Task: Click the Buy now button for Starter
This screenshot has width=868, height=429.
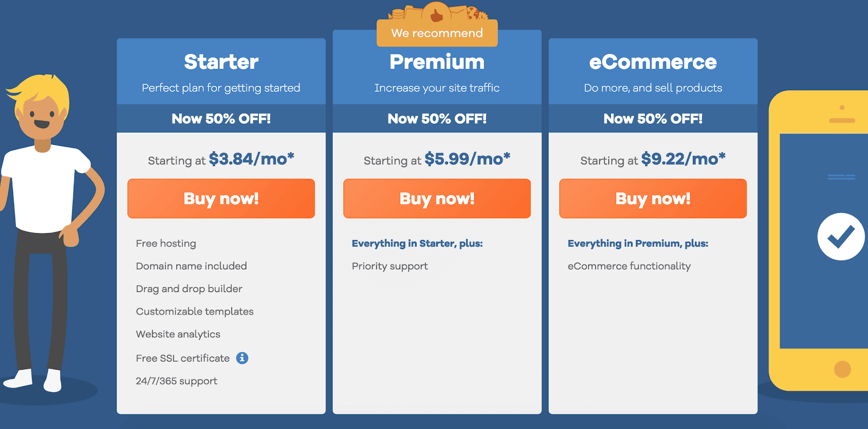Action: pos(221,199)
